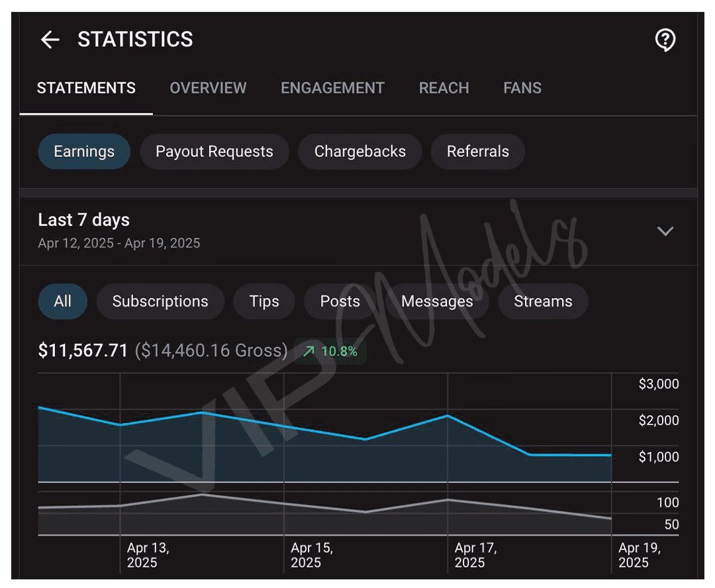Click the Apr 17, 2025 axis label

point(475,555)
